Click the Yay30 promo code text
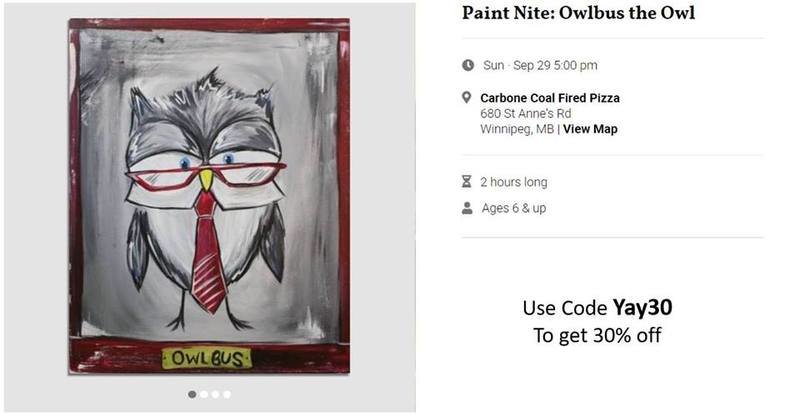Screen dimensions: 800x417 tap(642, 308)
